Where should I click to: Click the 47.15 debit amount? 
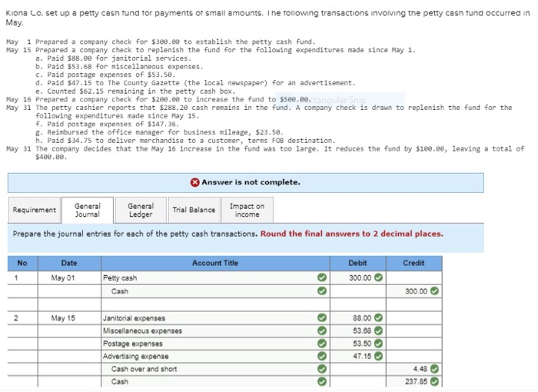(x=362, y=357)
